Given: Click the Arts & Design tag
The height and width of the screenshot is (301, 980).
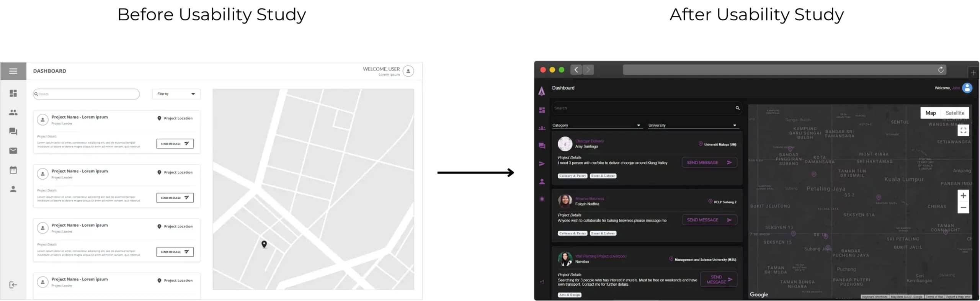Looking at the screenshot, I should pyautogui.click(x=569, y=295).
